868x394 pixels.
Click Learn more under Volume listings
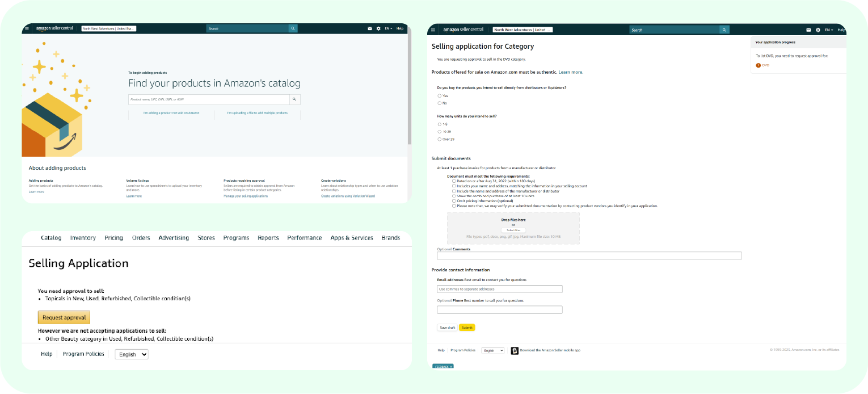coord(134,196)
